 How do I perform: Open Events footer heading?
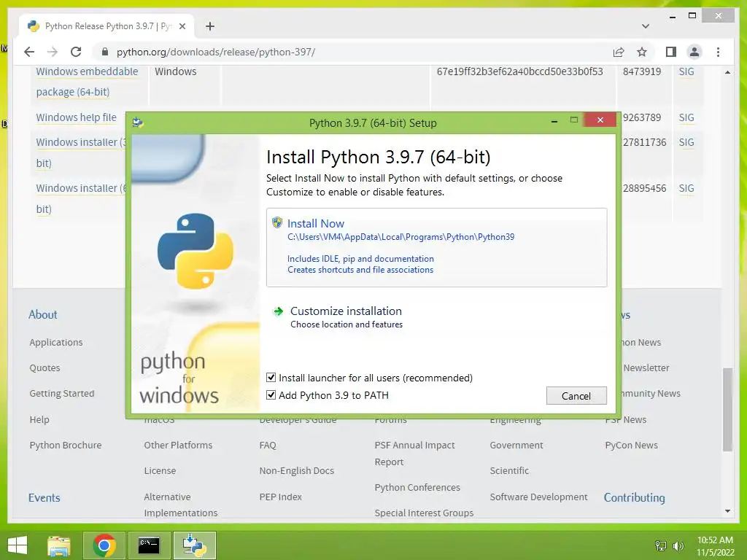(x=44, y=497)
